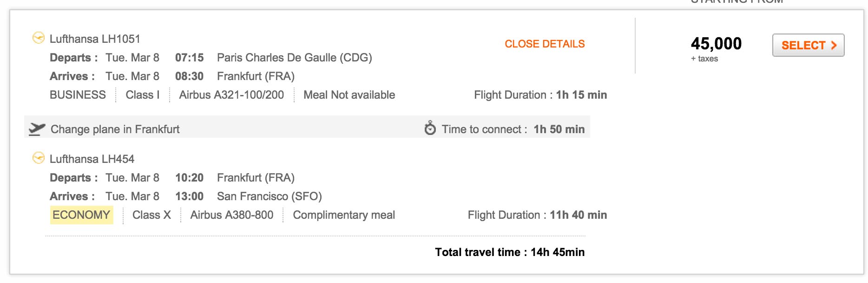The image size is (868, 283).
Task: Click the Complimentary meal label
Action: tap(344, 215)
